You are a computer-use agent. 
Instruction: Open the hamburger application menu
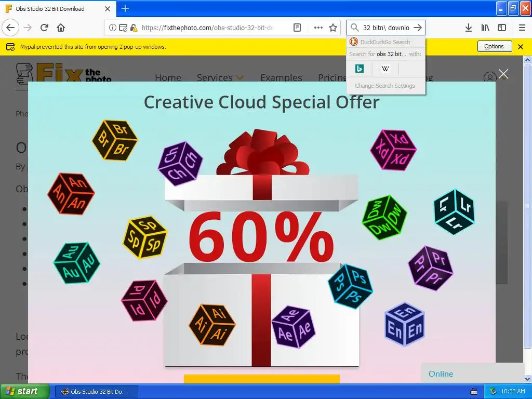click(522, 28)
